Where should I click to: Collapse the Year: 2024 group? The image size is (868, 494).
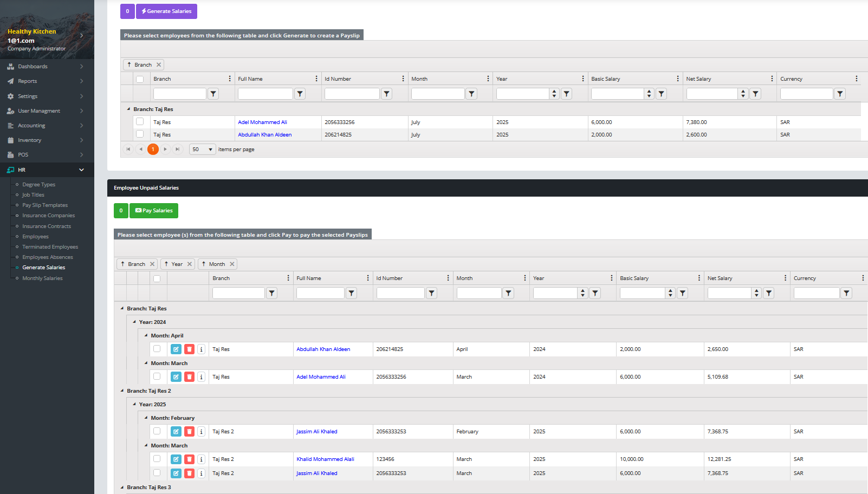point(134,322)
